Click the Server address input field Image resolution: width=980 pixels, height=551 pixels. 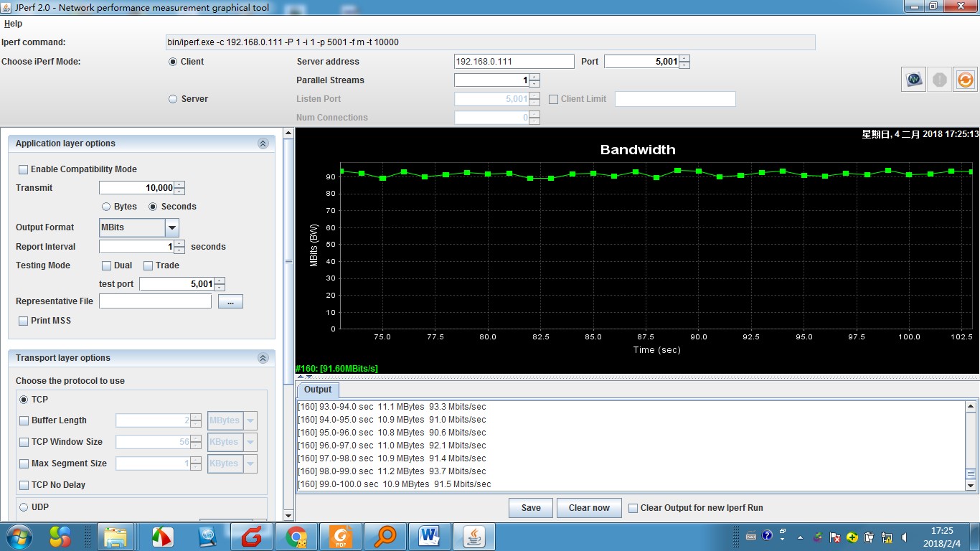point(514,62)
